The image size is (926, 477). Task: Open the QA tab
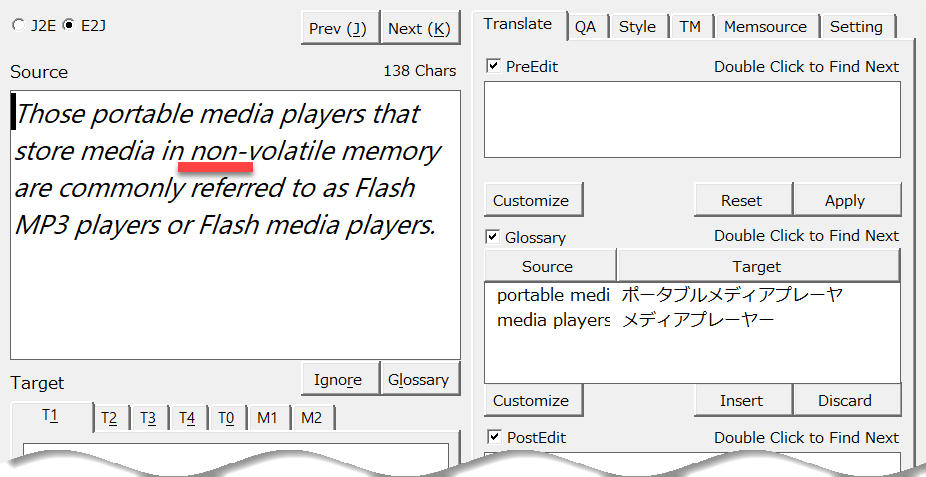pos(585,27)
